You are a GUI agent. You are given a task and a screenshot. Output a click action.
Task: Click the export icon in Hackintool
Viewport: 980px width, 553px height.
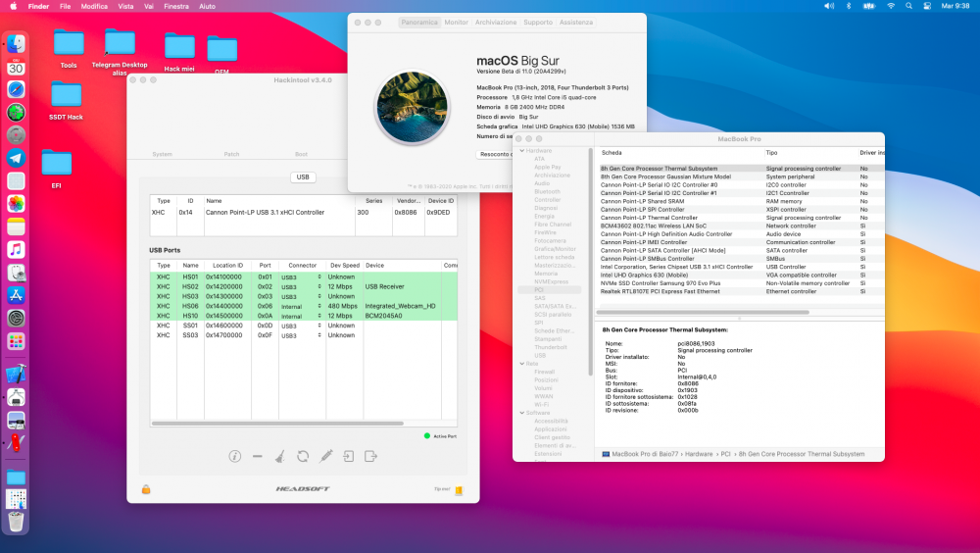pos(370,456)
